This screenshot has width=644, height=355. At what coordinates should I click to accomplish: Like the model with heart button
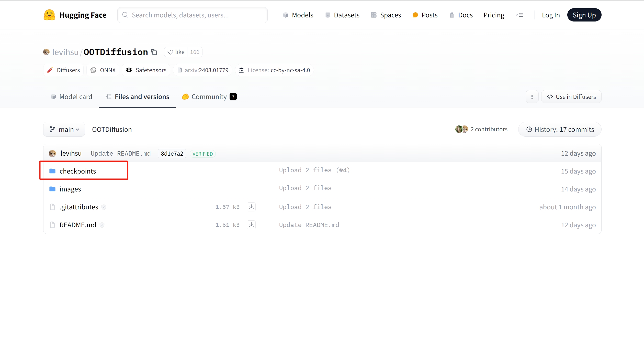click(176, 52)
